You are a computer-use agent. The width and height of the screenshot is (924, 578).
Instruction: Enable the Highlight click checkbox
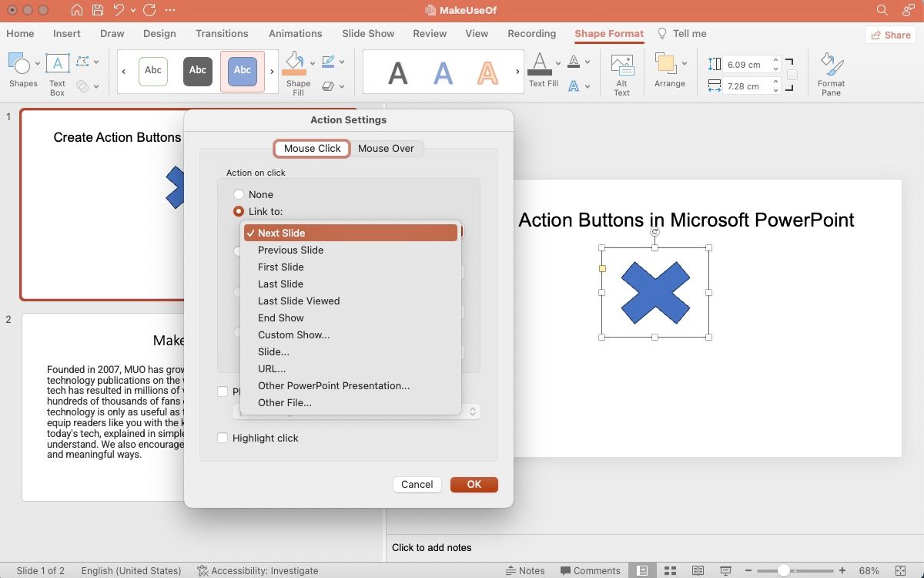223,438
